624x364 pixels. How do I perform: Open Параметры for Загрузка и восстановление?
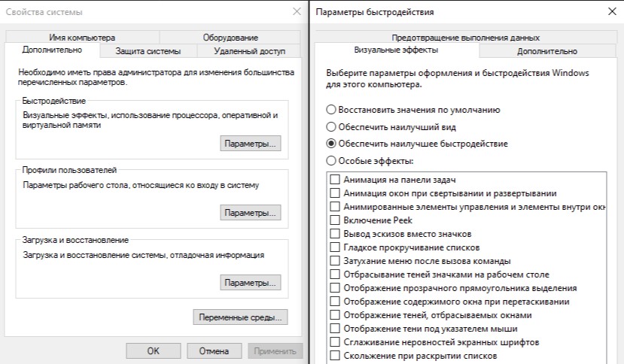click(x=251, y=283)
